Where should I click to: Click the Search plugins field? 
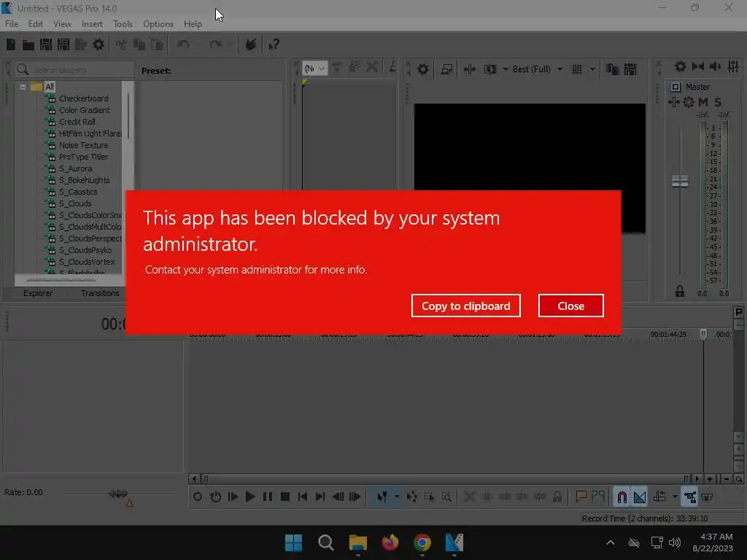tap(74, 70)
